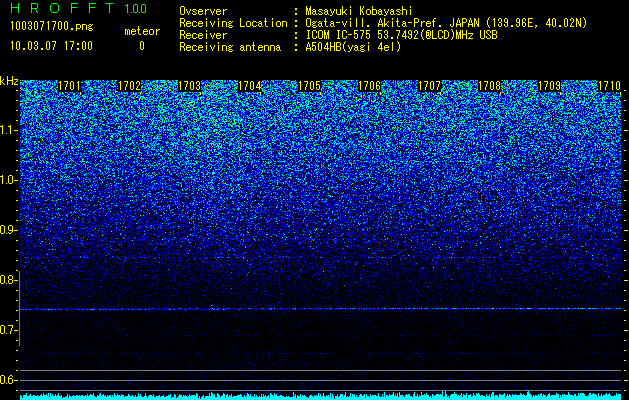
Task: Click the 1707 time marker
Action: pos(429,86)
